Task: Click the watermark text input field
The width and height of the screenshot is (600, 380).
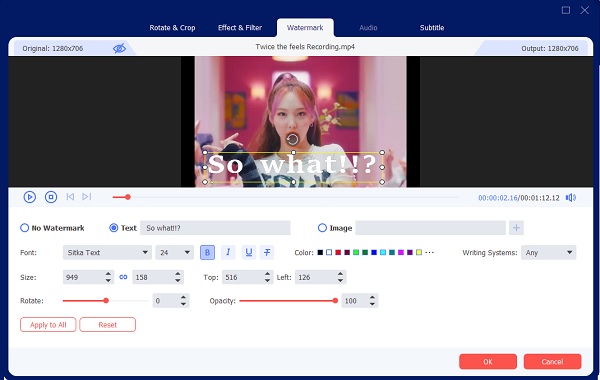Action: point(215,228)
